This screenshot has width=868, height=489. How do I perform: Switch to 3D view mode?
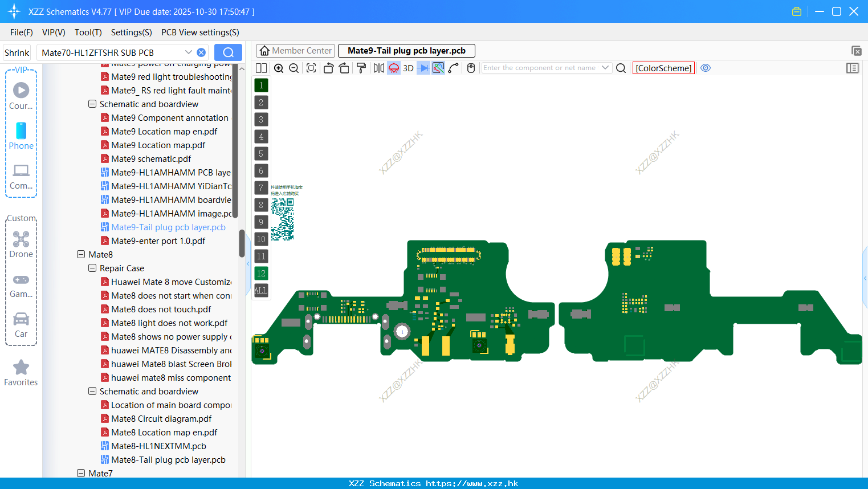pos(408,68)
